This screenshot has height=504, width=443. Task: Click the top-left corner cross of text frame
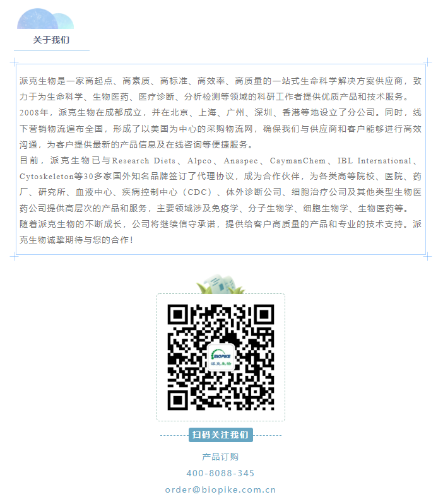(x=14, y=62)
